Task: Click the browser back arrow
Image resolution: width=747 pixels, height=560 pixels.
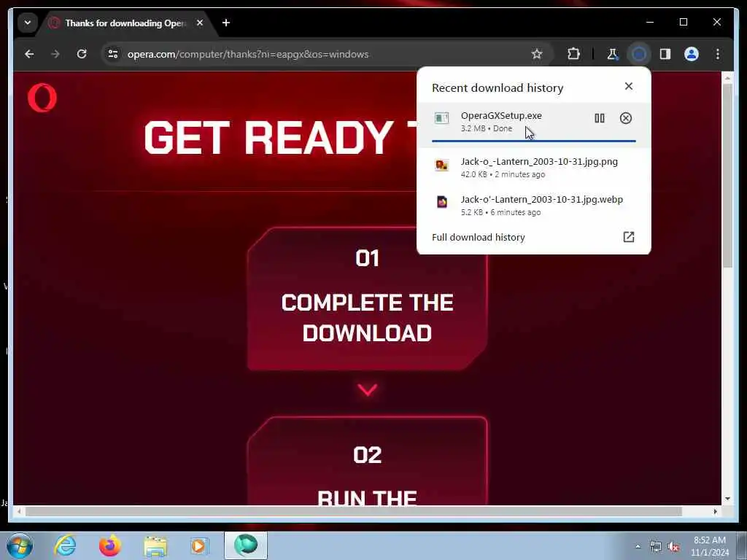Action: tap(29, 54)
